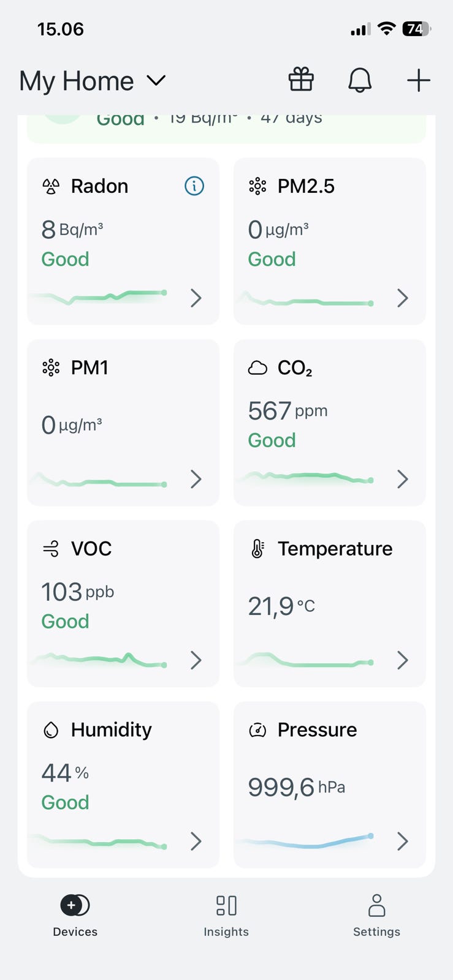
Task: Switch to the Insights tab
Action: click(x=226, y=915)
